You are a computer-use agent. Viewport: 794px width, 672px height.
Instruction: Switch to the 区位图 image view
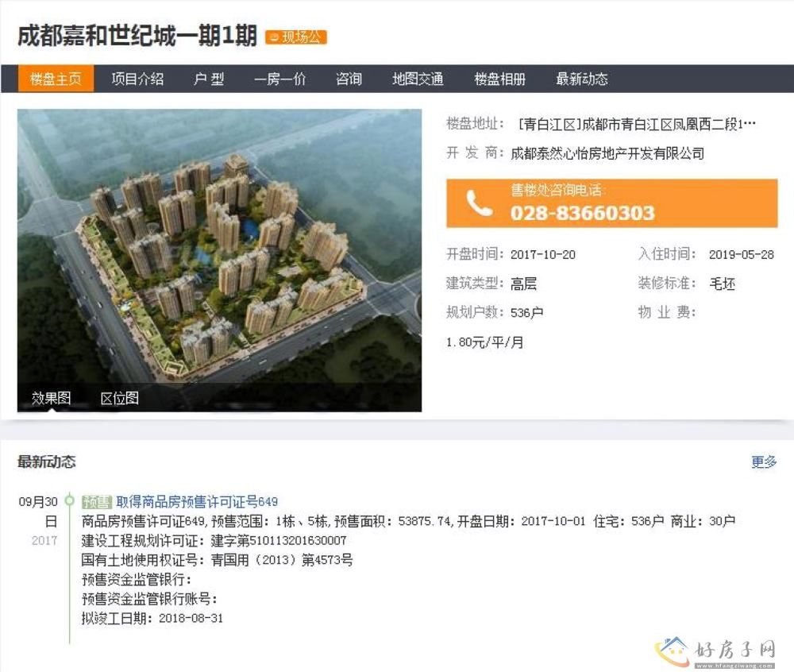pos(120,398)
